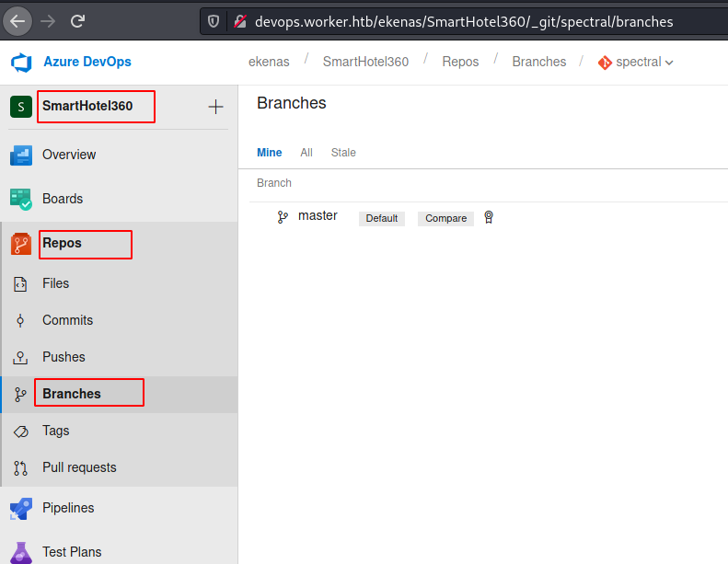Screen dimensions: 728x564
Task: Open Boards in the sidebar
Action: coord(63,199)
